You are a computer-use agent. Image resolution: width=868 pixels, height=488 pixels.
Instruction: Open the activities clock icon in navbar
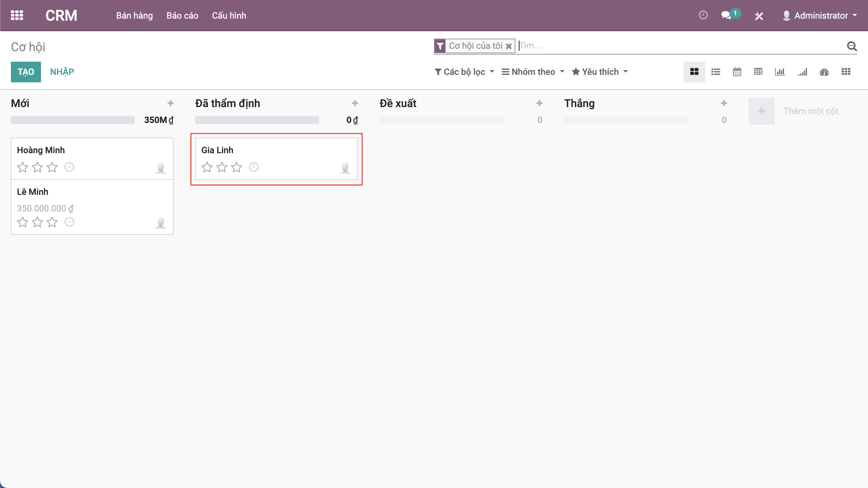(703, 15)
